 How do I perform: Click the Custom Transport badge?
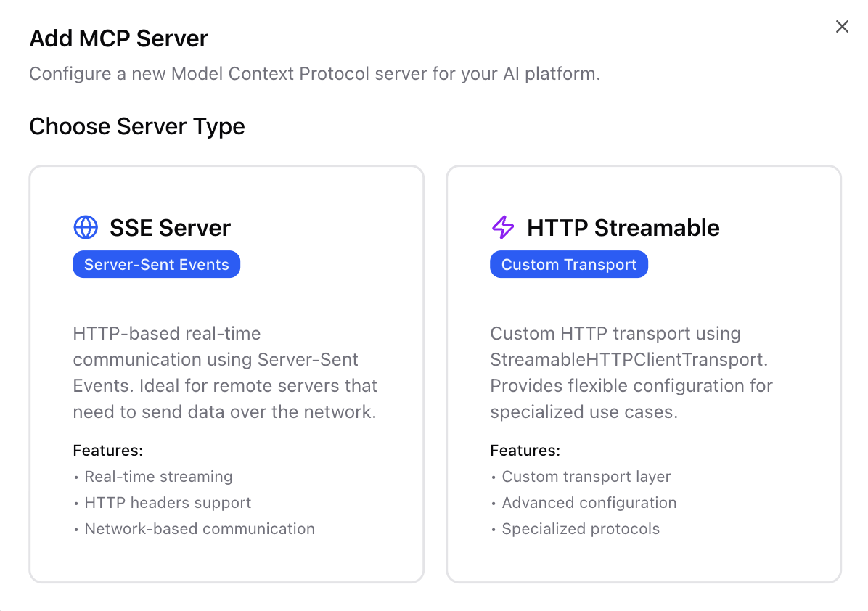click(x=568, y=264)
